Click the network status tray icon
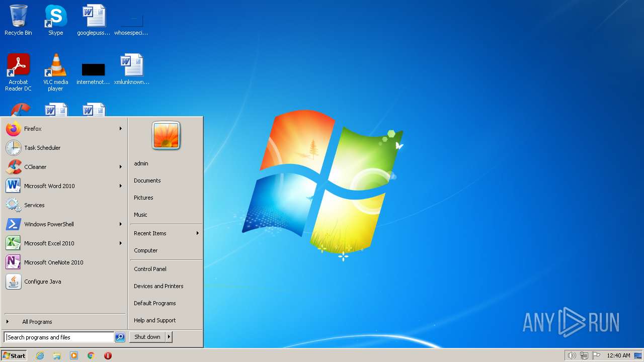Viewport: 644px width, 362px height. pyautogui.click(x=584, y=355)
